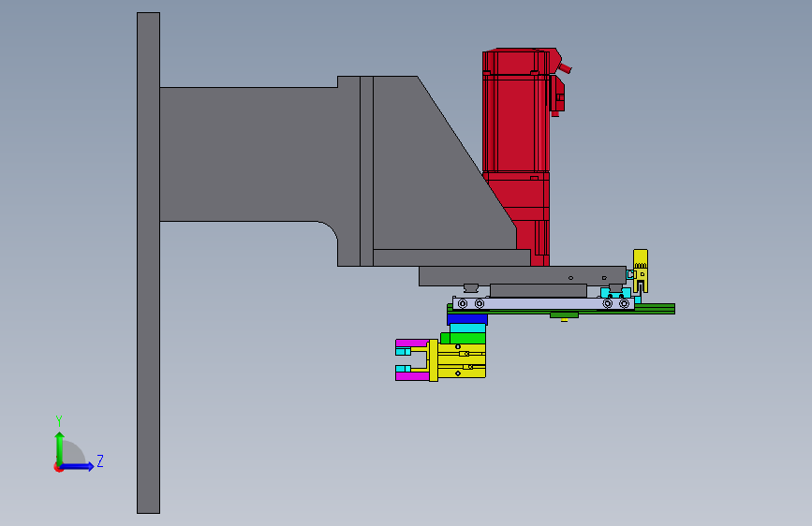Viewport: 812px width, 526px height.
Task: Pick the dark blue block under green plate
Action: click(467, 319)
